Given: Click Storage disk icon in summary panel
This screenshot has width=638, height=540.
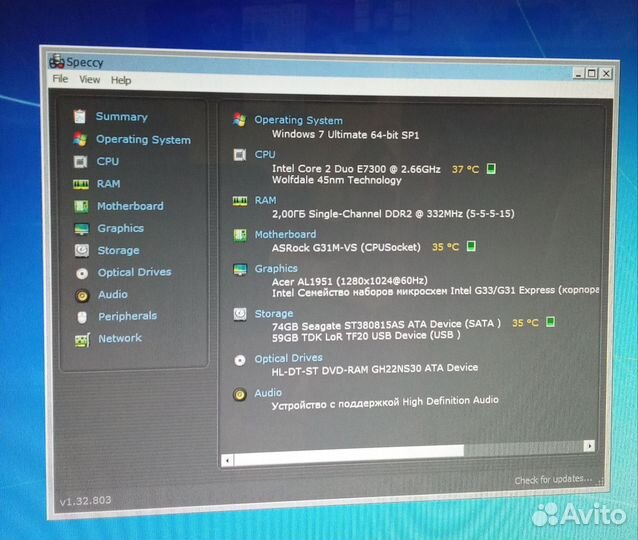Looking at the screenshot, I should pos(240,314).
